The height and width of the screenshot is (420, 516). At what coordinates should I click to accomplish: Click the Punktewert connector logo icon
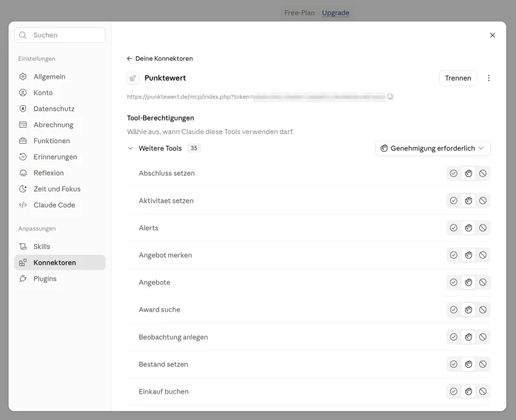[133, 78]
